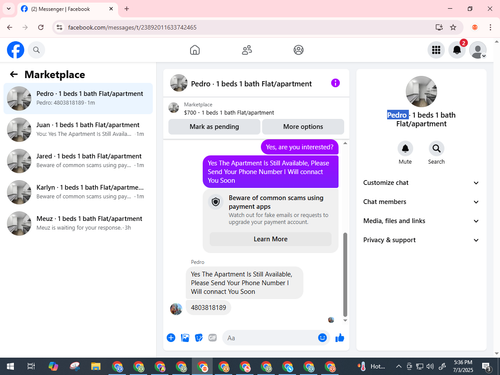Go to the Home feed icon
The height and width of the screenshot is (375, 500).
[195, 50]
